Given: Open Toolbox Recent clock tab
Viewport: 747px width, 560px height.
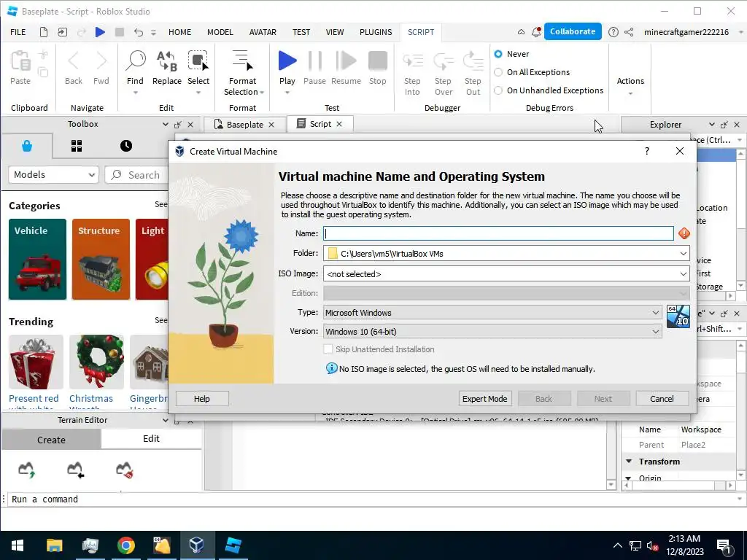Looking at the screenshot, I should (x=126, y=146).
